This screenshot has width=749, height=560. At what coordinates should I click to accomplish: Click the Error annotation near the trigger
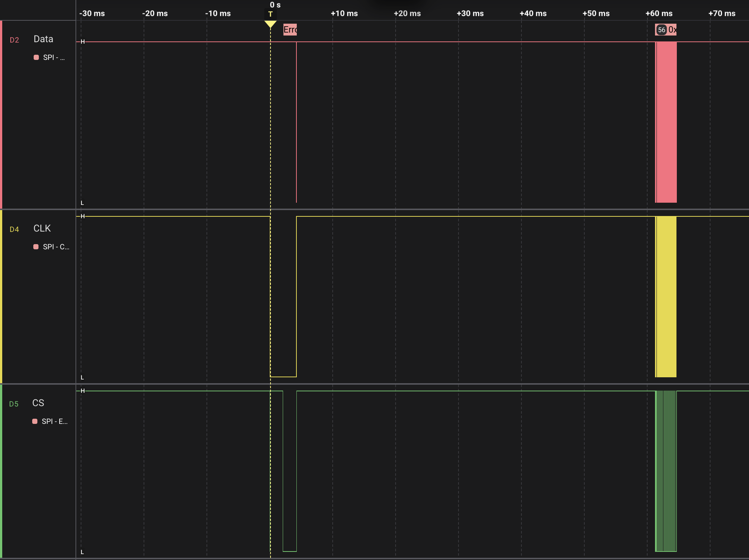pyautogui.click(x=290, y=29)
